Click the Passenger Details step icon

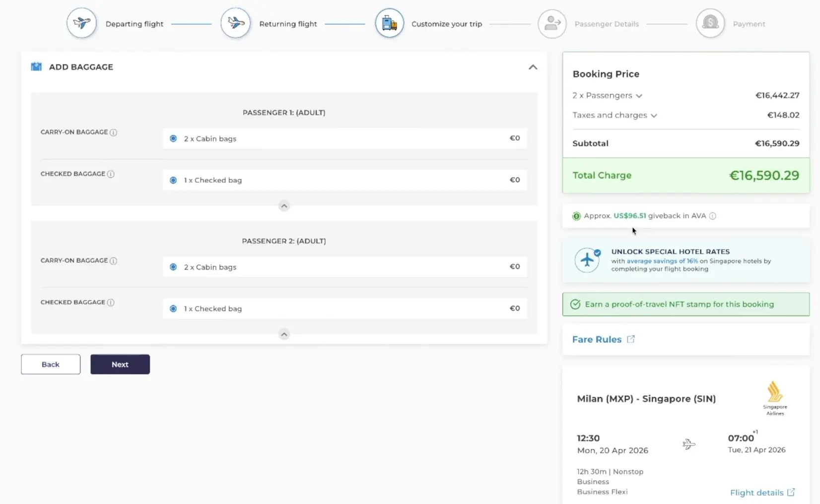(552, 23)
